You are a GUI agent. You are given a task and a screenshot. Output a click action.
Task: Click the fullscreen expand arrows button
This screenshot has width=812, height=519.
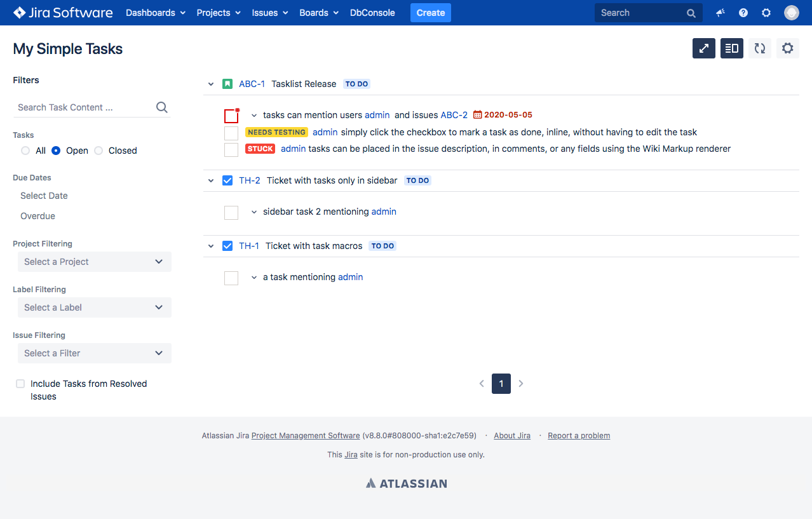click(704, 48)
